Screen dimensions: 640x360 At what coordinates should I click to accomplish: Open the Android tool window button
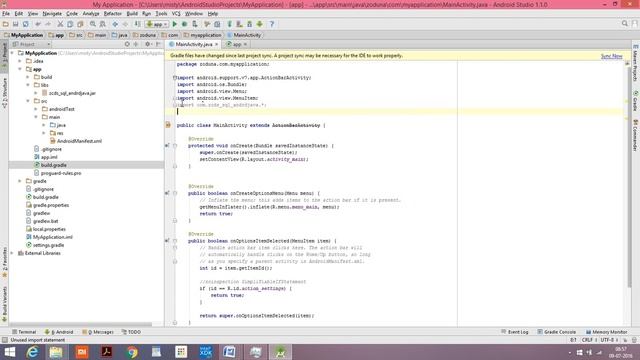point(59,332)
